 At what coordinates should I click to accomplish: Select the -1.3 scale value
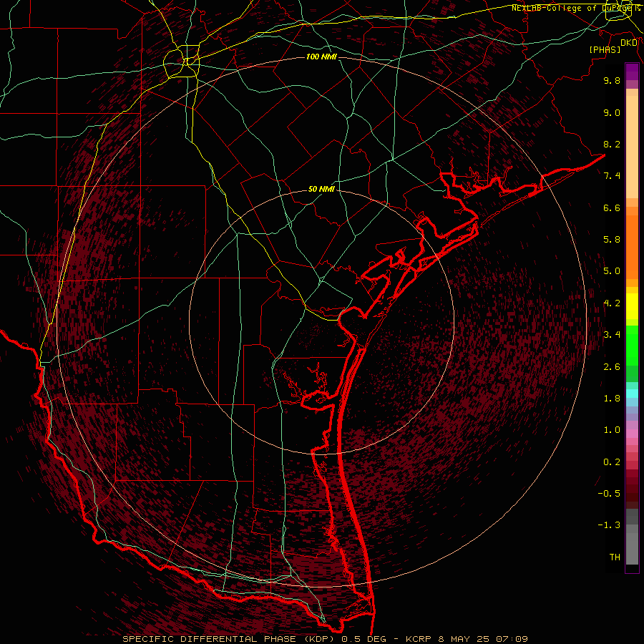tap(609, 525)
